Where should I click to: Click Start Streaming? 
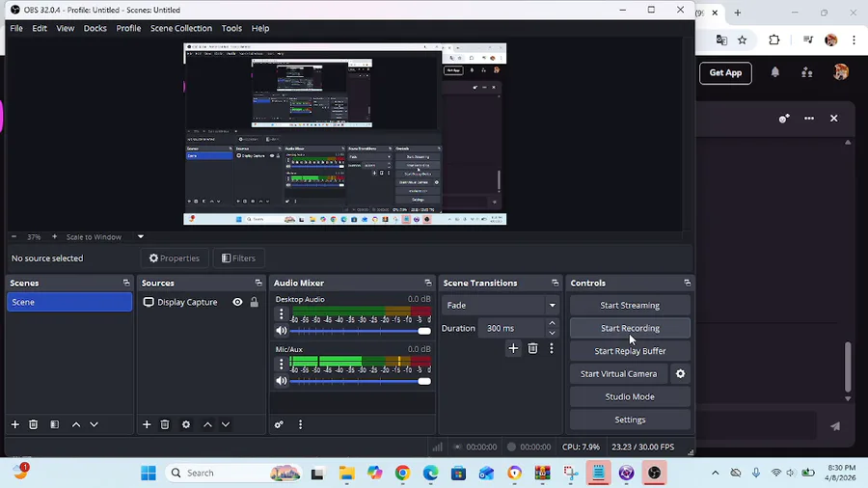(x=630, y=306)
